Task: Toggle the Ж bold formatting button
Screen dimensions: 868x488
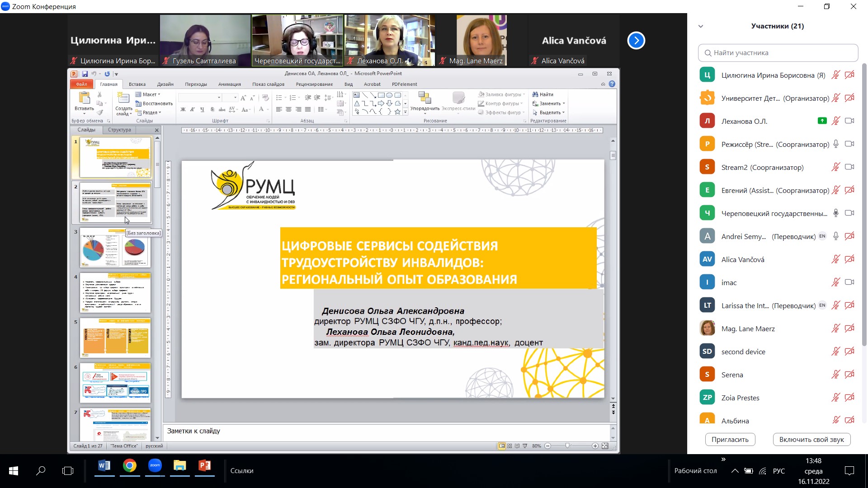Action: coord(183,110)
